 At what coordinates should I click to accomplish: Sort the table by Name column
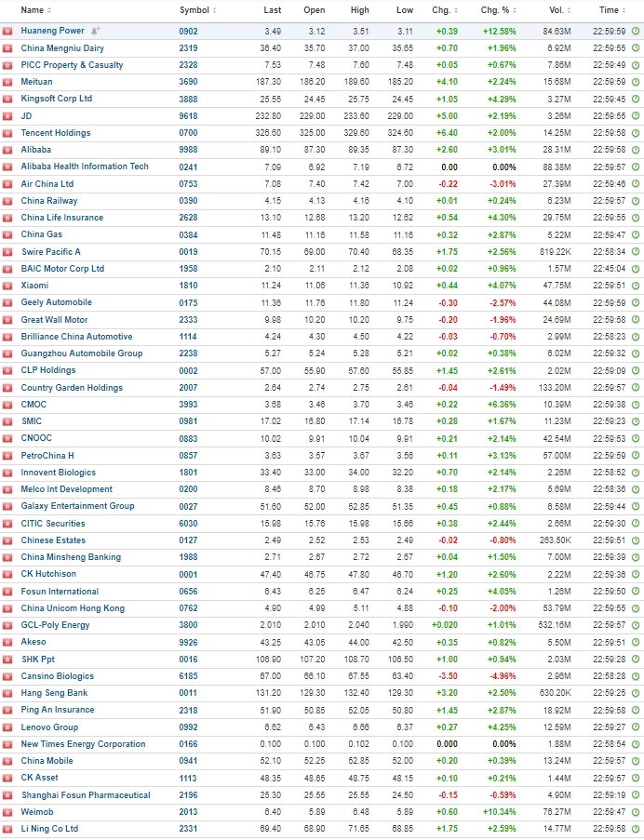pos(36,10)
